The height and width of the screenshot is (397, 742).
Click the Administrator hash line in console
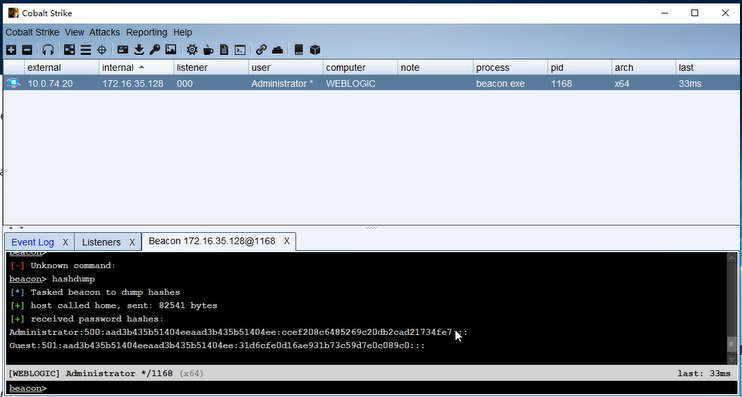(238, 332)
